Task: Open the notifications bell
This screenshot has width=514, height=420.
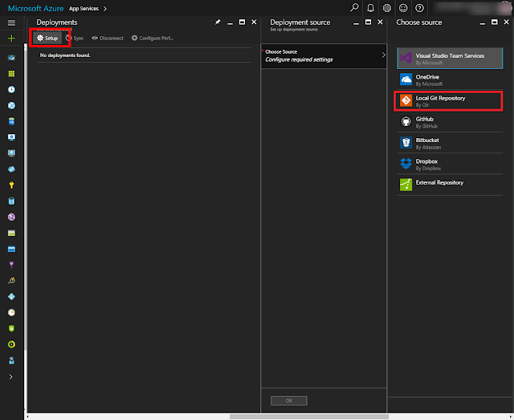Action: click(x=370, y=8)
